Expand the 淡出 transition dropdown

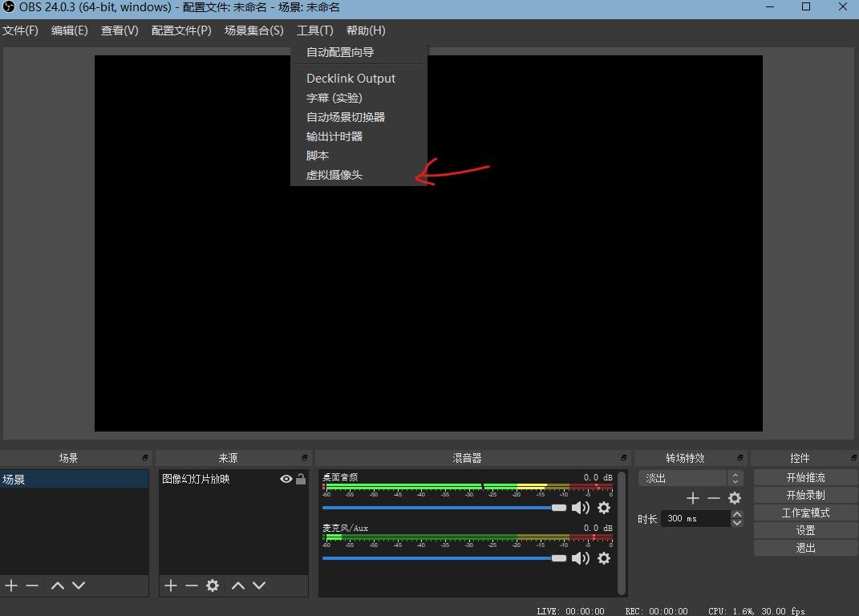coord(735,478)
